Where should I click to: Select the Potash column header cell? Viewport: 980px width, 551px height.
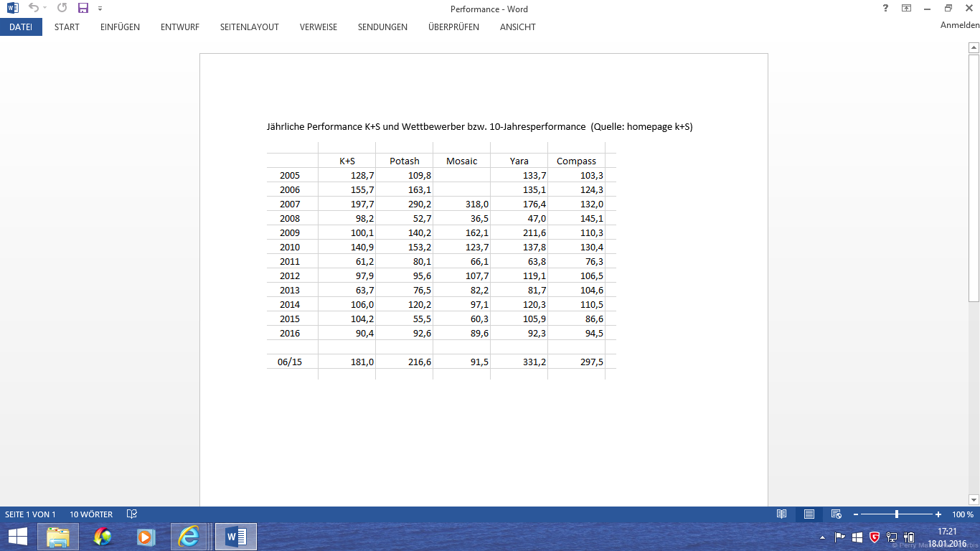pos(405,161)
